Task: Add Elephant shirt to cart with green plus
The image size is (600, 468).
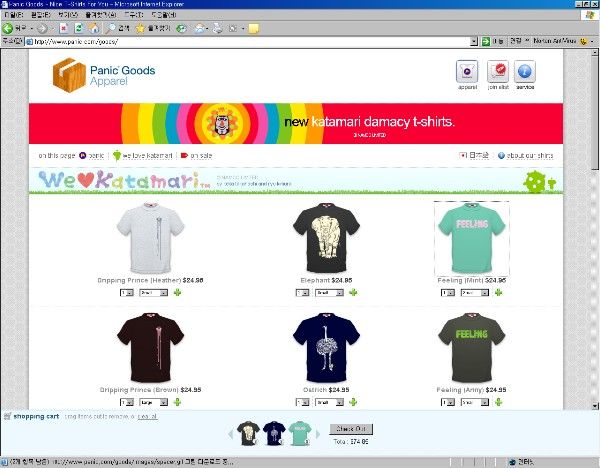Action: coord(353,293)
